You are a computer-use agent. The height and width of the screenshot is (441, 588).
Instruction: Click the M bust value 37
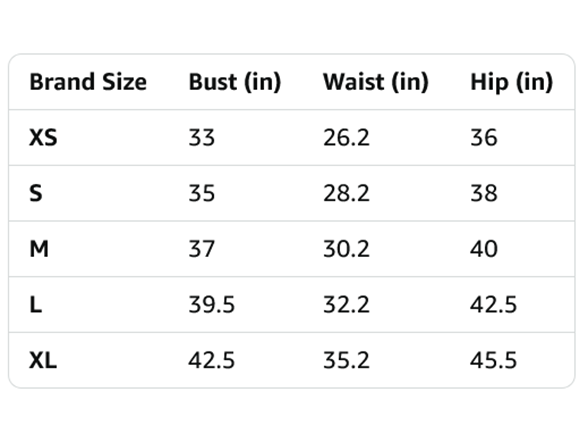202,249
